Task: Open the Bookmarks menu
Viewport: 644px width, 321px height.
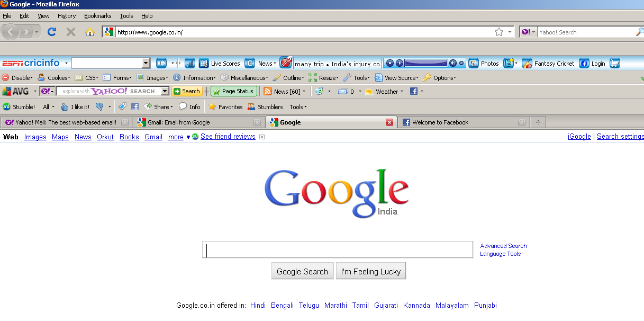Action: (x=98, y=16)
